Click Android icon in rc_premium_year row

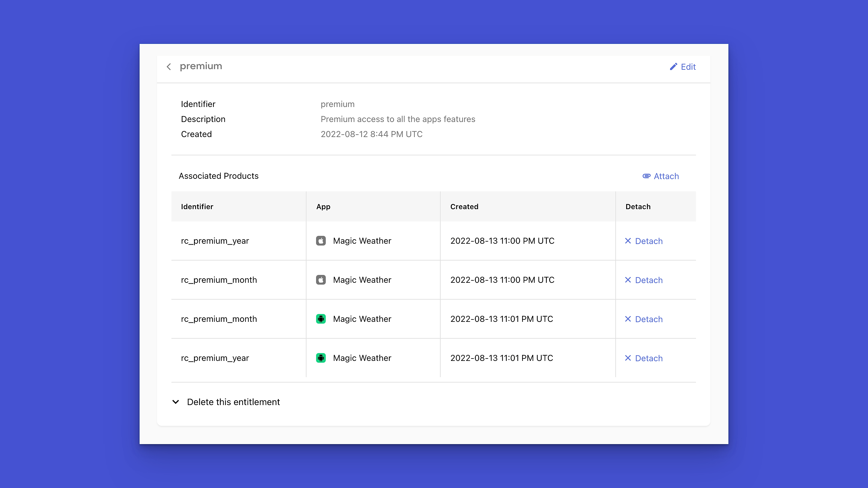[321, 358]
